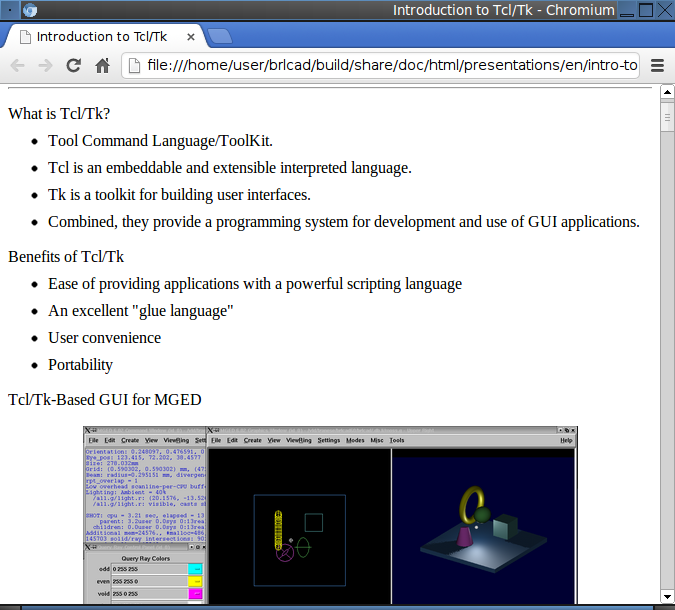Click the scrollbar down arrow

(667, 597)
